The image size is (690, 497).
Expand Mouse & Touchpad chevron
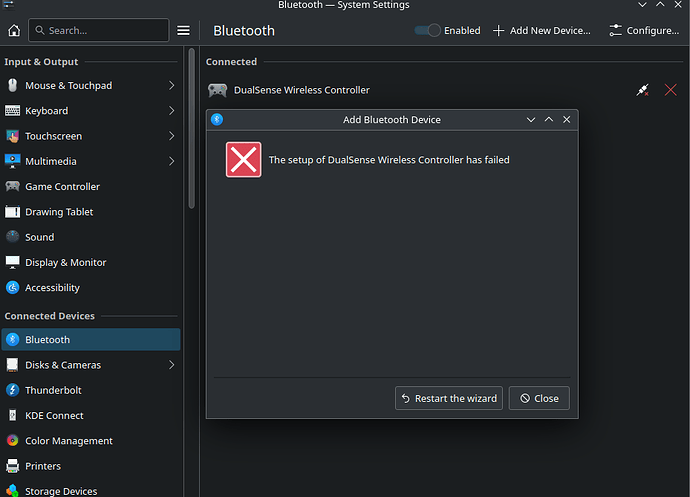(x=172, y=85)
